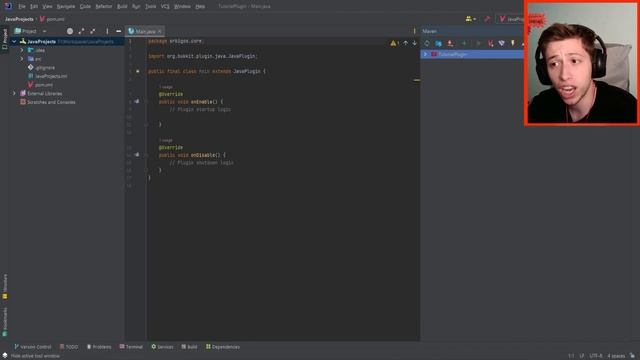640x360 pixels.
Task: Go to previous highlighted error arrow
Action: 405,43
